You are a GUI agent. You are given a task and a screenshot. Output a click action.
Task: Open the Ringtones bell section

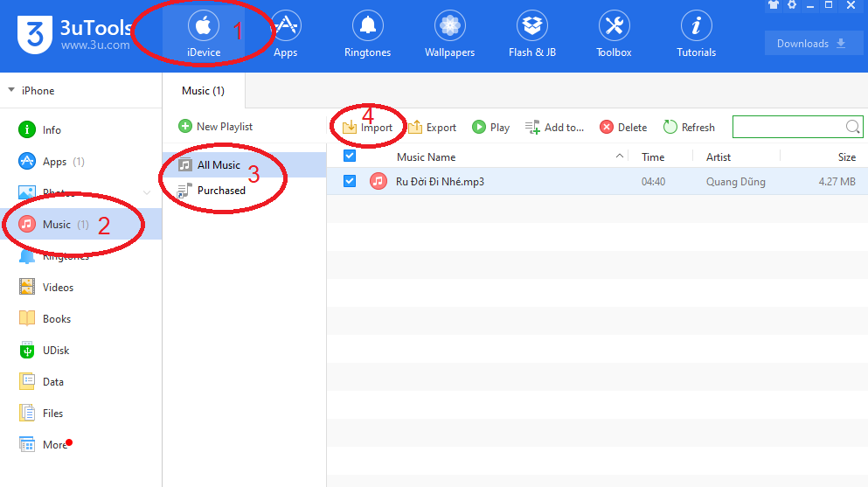[x=368, y=36]
